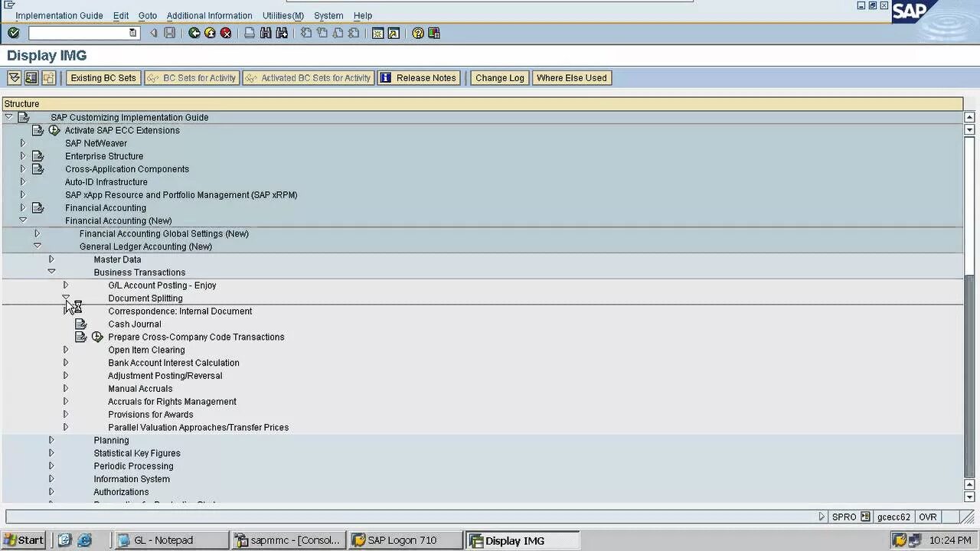Click into the command input field
Screen dimensions: 980x551
pyautogui.click(x=83, y=33)
